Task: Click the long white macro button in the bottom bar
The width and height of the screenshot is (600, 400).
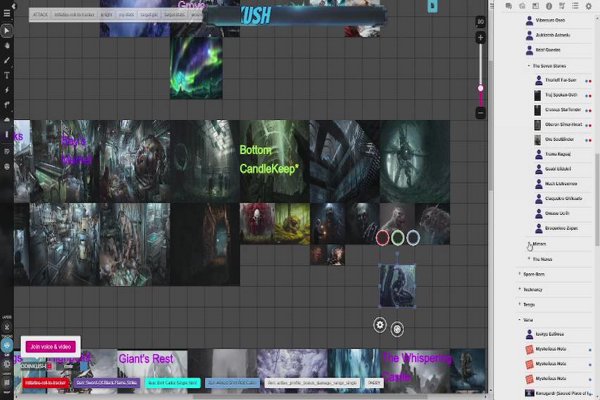Action: [x=312, y=383]
